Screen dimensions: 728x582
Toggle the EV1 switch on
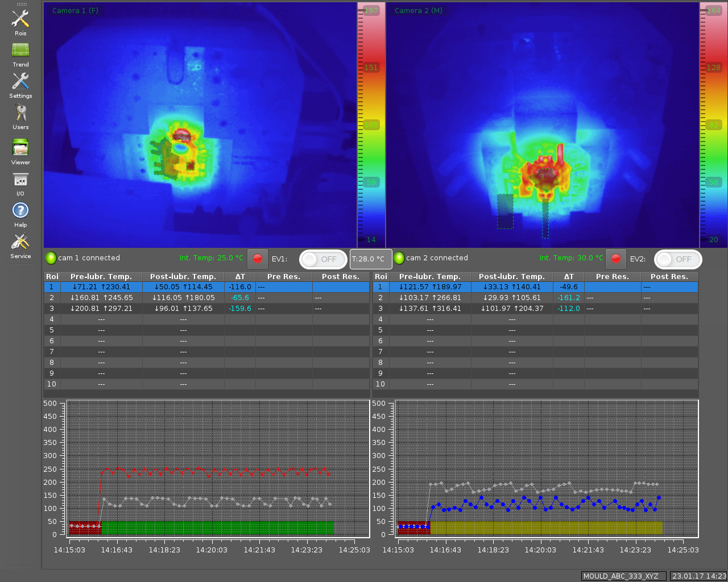[322, 259]
